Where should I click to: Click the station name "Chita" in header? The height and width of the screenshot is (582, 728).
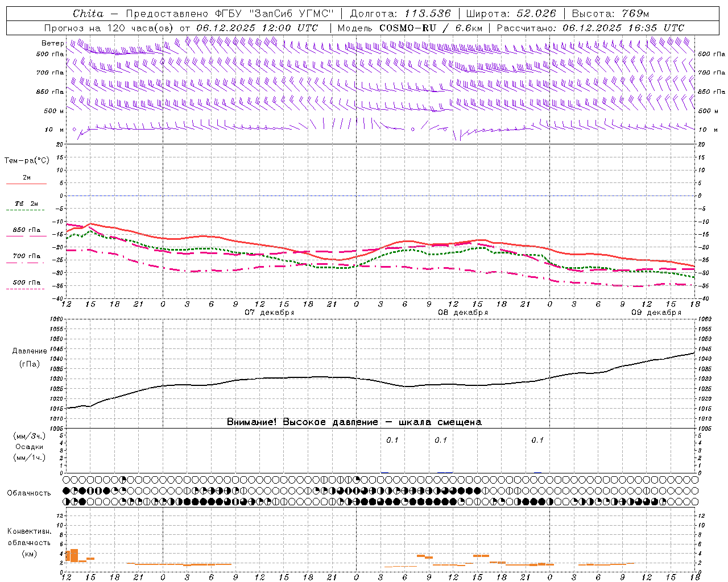[x=88, y=14]
